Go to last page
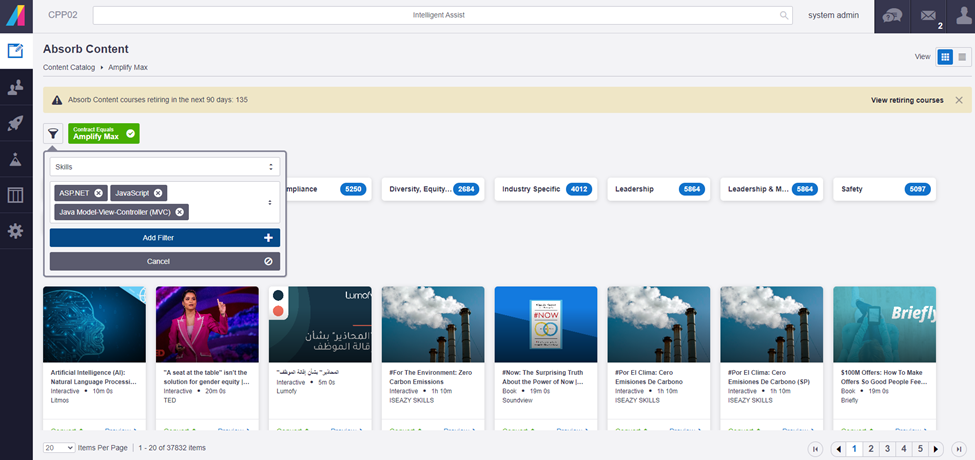 959,449
